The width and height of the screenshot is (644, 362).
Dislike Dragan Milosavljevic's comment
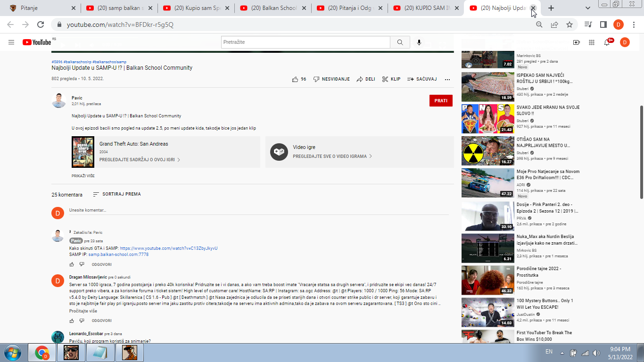[82, 321]
